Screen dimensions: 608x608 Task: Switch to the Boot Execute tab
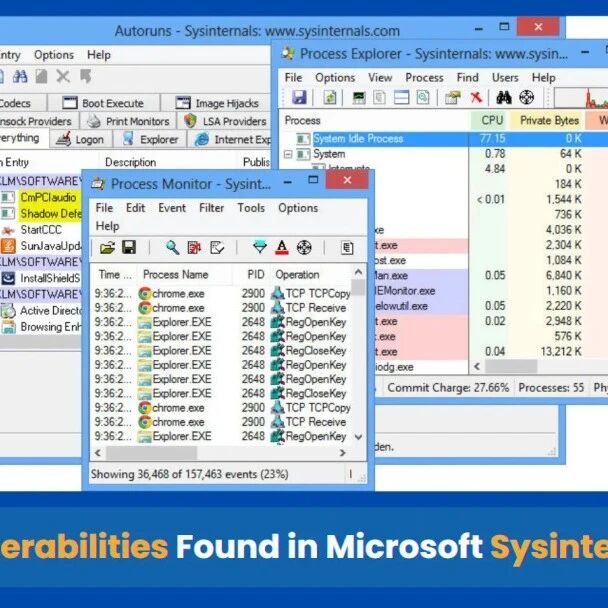103,103
